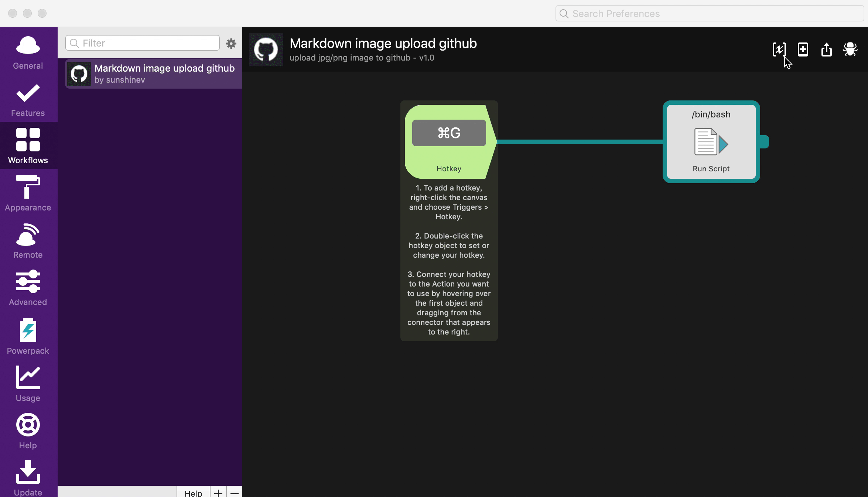Image resolution: width=868 pixels, height=497 pixels.
Task: Open the General preferences section
Action: (x=28, y=52)
